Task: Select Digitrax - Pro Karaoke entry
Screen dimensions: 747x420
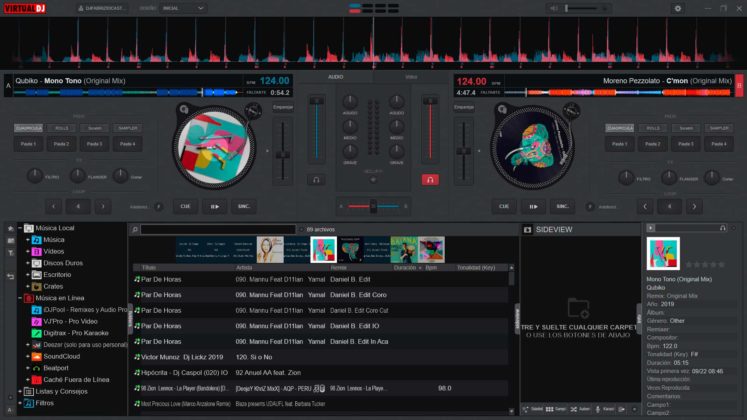Action: coord(71,333)
